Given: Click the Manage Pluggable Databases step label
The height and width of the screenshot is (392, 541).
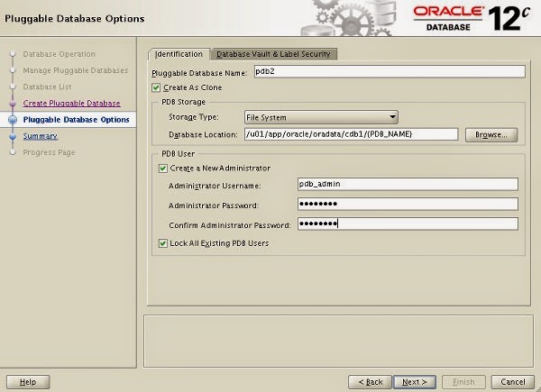Looking at the screenshot, I should 75,70.
